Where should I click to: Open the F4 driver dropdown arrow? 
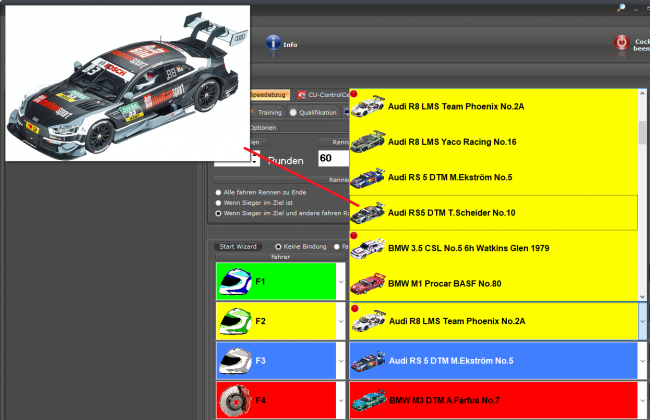tap(341, 401)
